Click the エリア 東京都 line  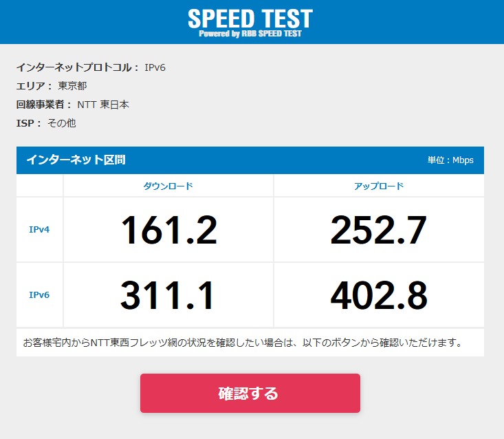tap(52, 86)
